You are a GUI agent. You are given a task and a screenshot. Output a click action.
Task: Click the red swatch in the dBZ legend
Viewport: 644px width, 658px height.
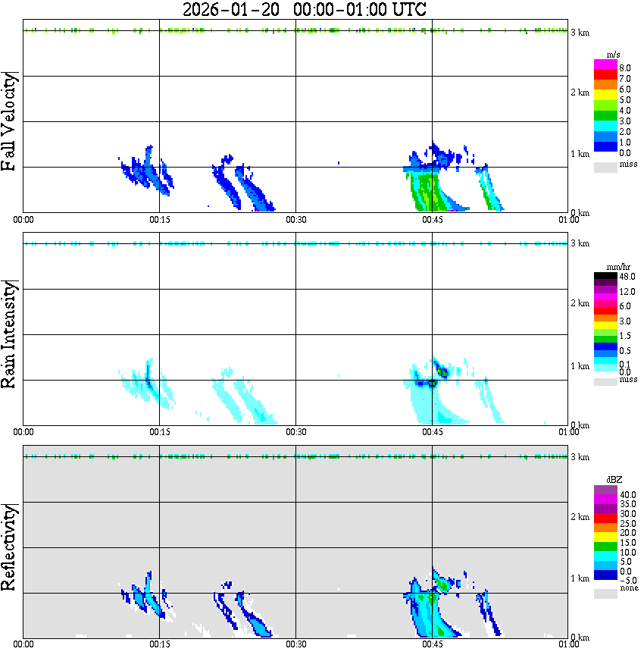click(605, 519)
